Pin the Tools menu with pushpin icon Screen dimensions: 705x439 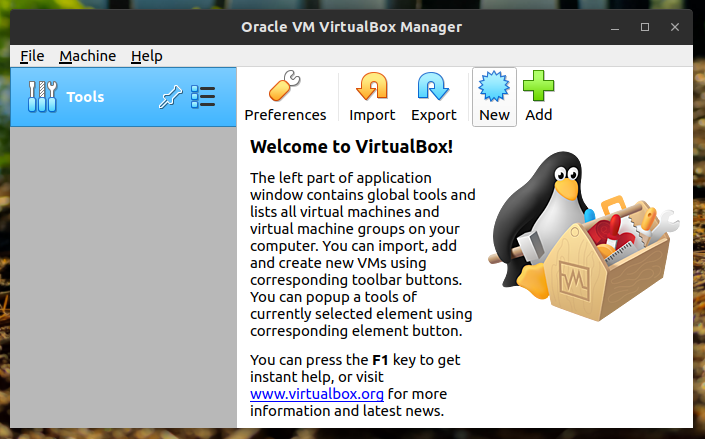pos(170,97)
